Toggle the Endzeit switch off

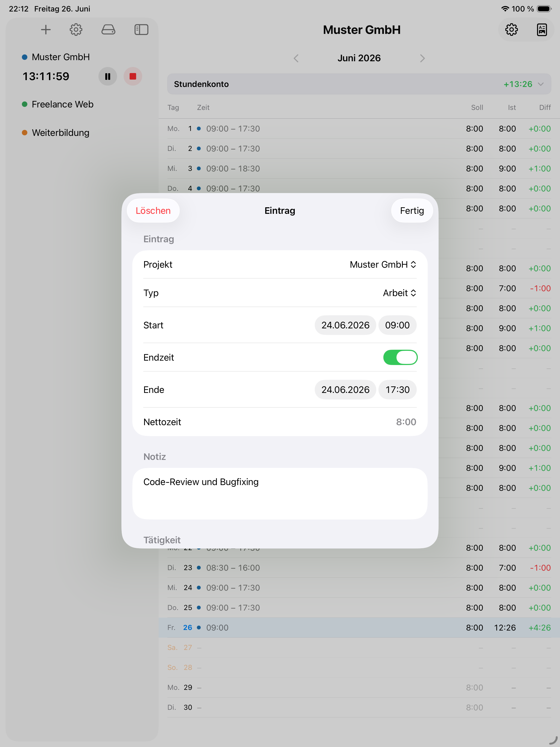tap(400, 357)
